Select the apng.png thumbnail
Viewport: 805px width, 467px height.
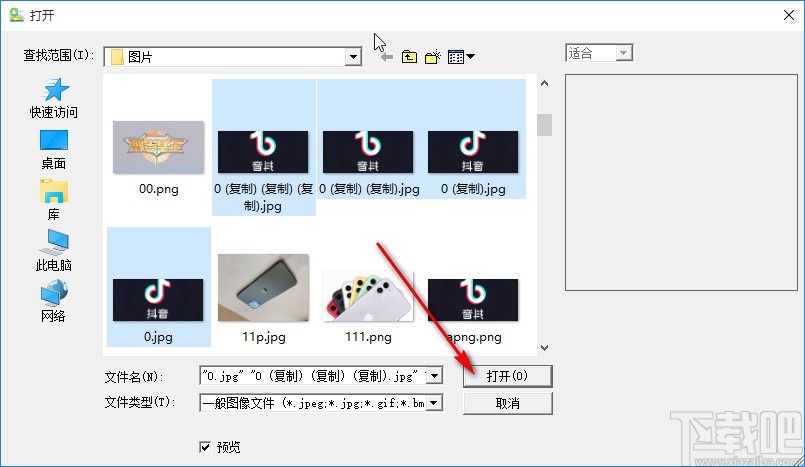pyautogui.click(x=473, y=300)
